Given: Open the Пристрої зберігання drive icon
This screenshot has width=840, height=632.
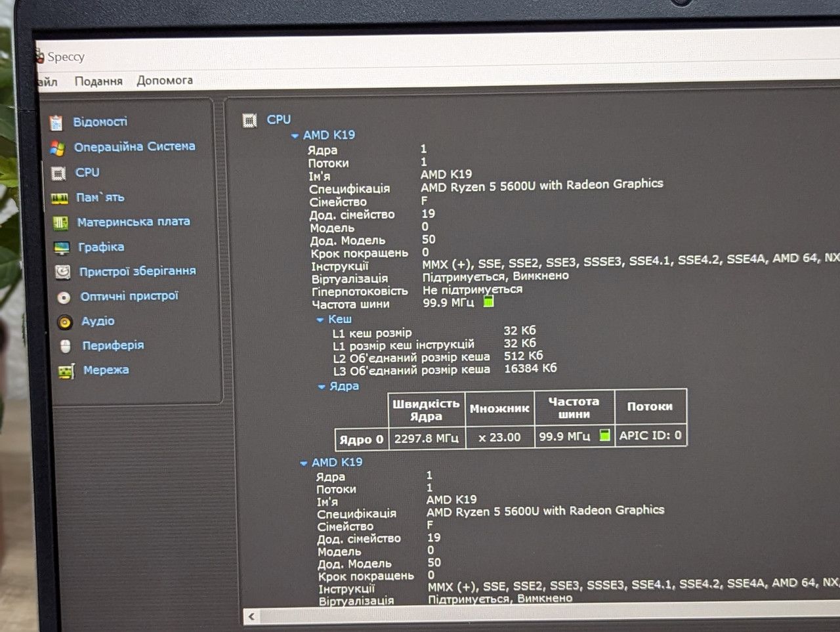Looking at the screenshot, I should click(63, 272).
